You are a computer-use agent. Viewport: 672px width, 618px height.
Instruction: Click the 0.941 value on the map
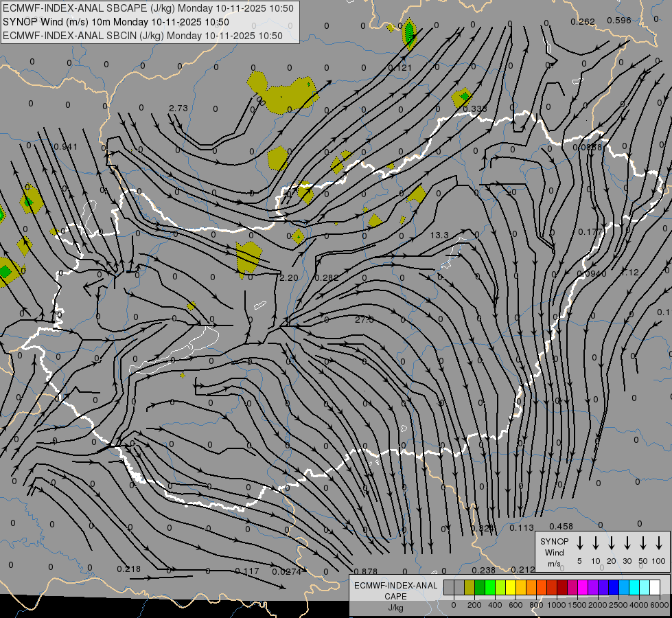pyautogui.click(x=66, y=147)
